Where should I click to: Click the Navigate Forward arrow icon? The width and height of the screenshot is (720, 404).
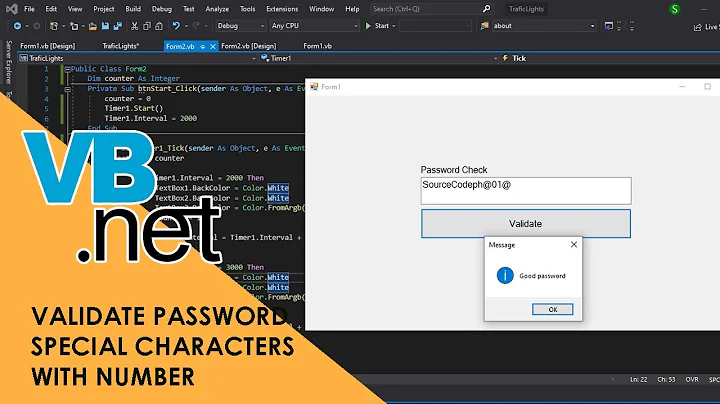click(x=36, y=26)
